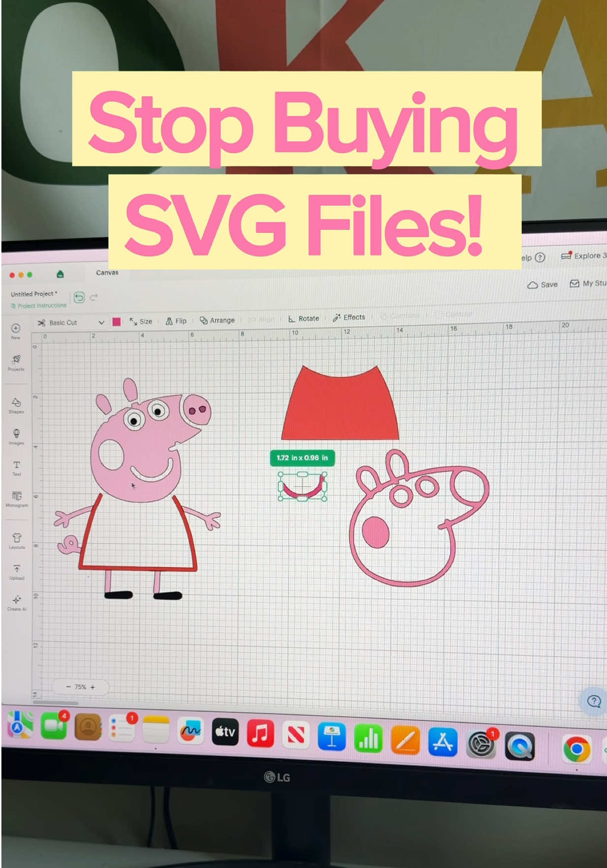Open Google Chrome from the Dock
Image resolution: width=607 pixels, height=868 pixels.
coord(576,749)
